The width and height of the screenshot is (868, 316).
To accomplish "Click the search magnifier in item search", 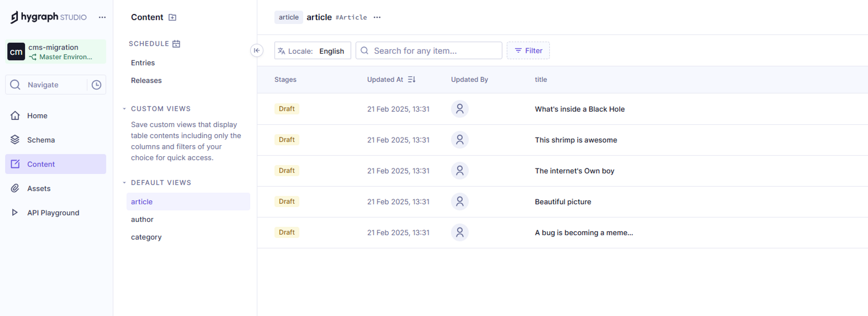I will point(364,51).
